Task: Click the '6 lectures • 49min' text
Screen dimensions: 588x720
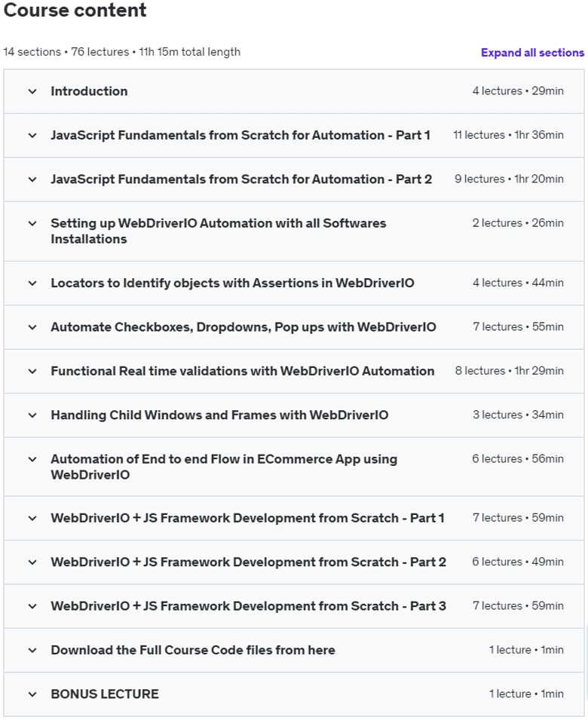Action: pyautogui.click(x=518, y=562)
